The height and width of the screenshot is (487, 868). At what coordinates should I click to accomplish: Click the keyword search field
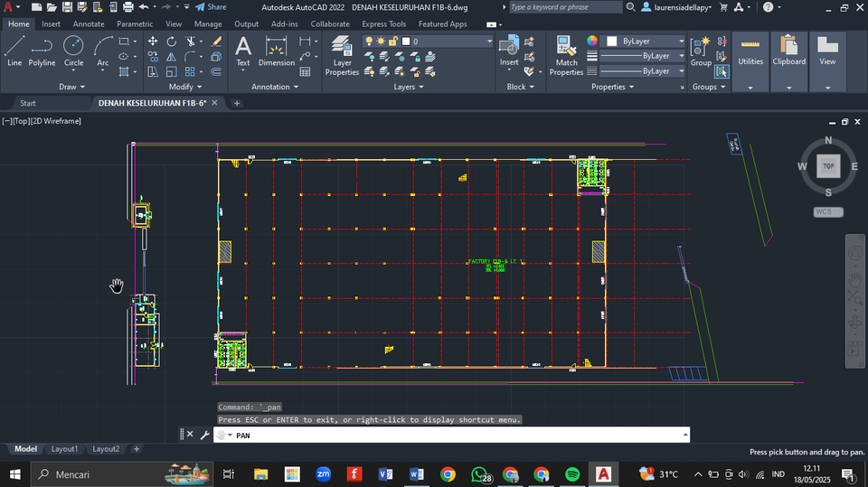click(565, 7)
